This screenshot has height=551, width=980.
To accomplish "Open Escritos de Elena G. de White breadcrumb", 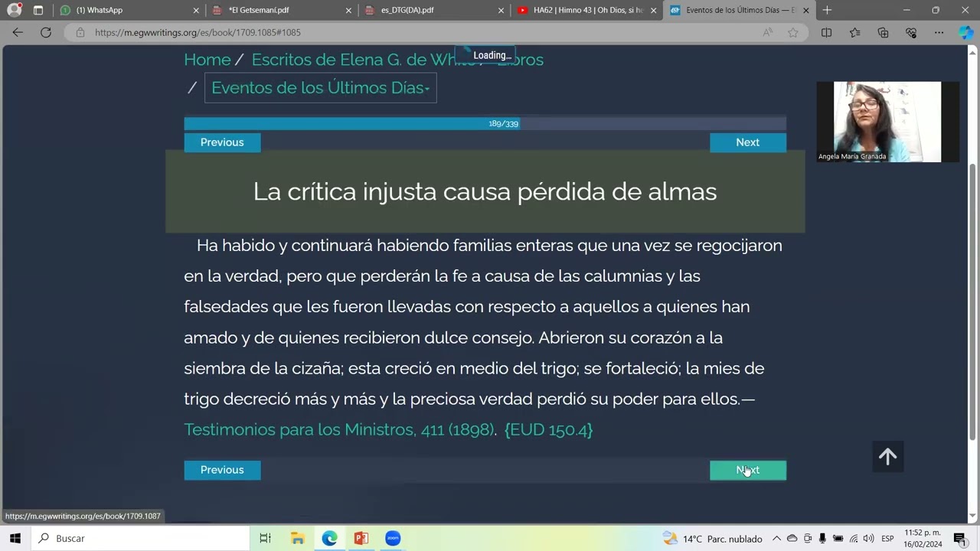I will point(363,60).
